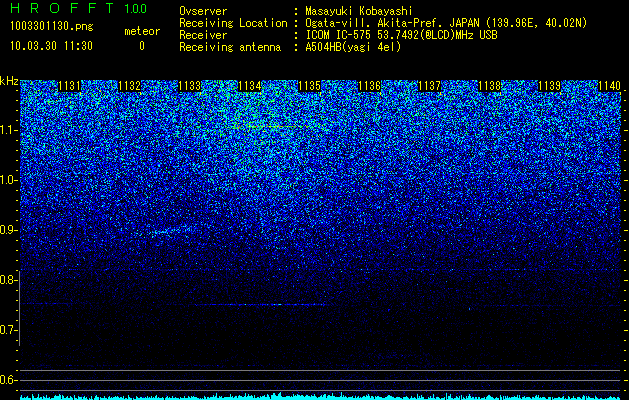Viewport: 629px width, 400px height.
Task: Click the Receiver label
Action: [x=203, y=35]
